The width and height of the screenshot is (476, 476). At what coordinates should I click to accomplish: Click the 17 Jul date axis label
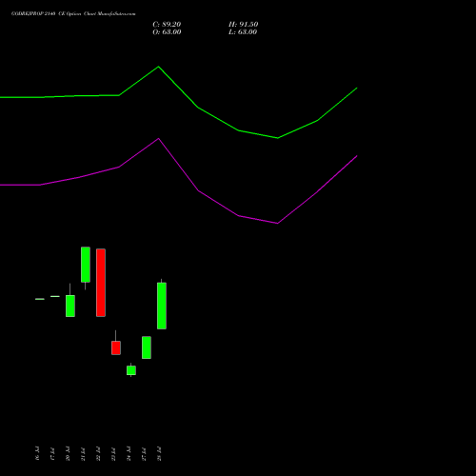52,453
